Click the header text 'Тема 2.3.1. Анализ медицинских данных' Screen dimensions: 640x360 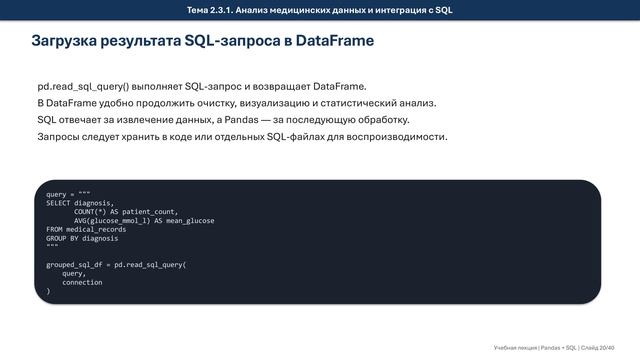pos(320,10)
